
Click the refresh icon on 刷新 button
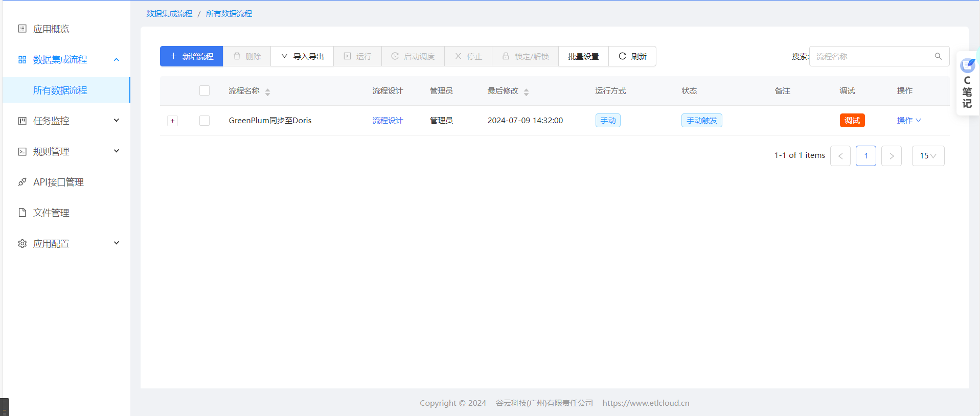622,56
